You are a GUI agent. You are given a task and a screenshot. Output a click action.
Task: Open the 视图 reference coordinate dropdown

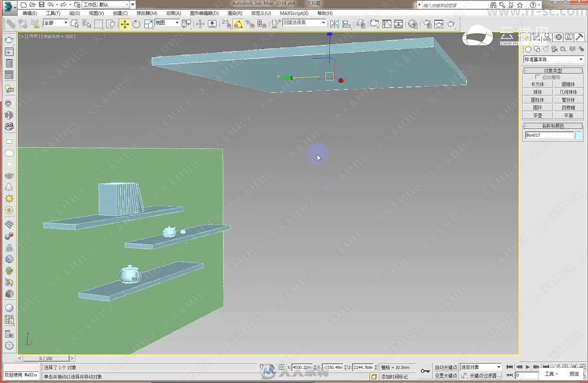[x=167, y=23]
